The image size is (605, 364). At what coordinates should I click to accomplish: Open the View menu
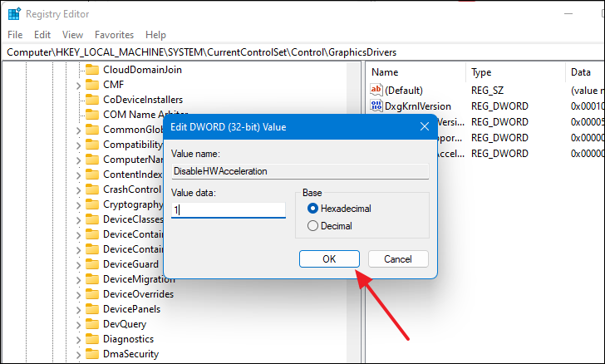coord(72,35)
